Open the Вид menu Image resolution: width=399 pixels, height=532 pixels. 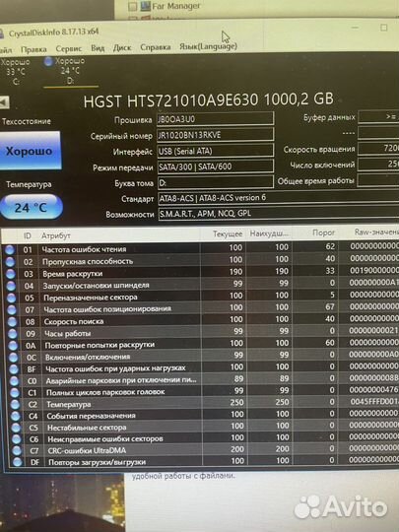pos(98,48)
